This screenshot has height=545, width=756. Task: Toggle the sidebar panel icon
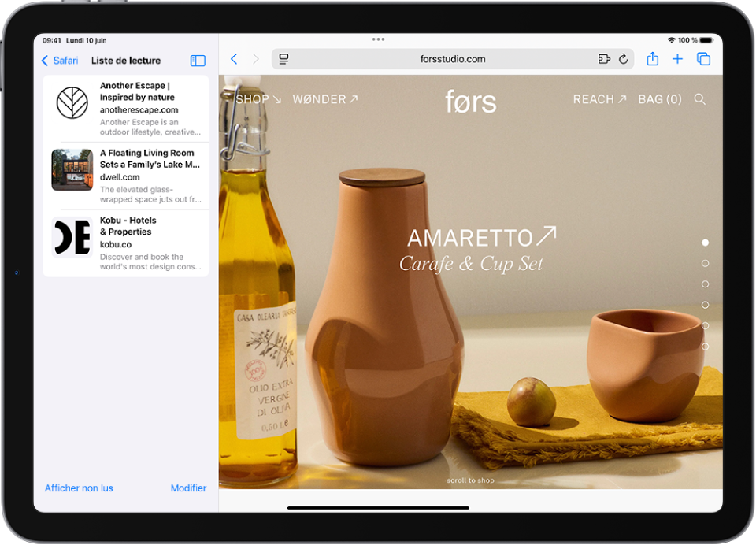198,61
